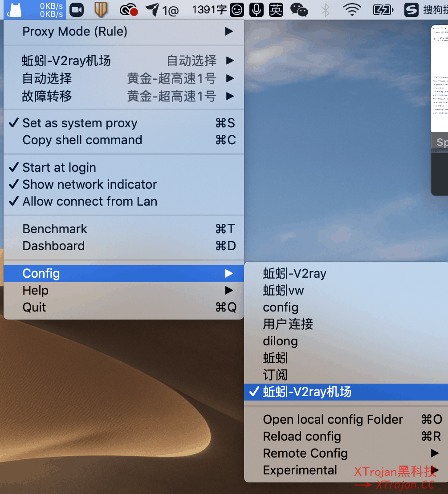The width and height of the screenshot is (448, 494).
Task: Choose Reload config
Action: click(x=346, y=436)
